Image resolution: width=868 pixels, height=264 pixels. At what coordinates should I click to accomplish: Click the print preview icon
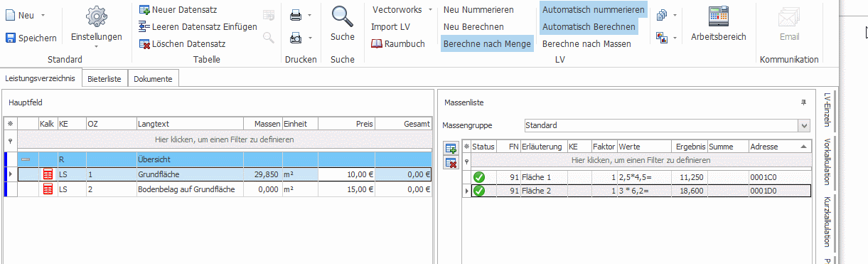(x=296, y=38)
